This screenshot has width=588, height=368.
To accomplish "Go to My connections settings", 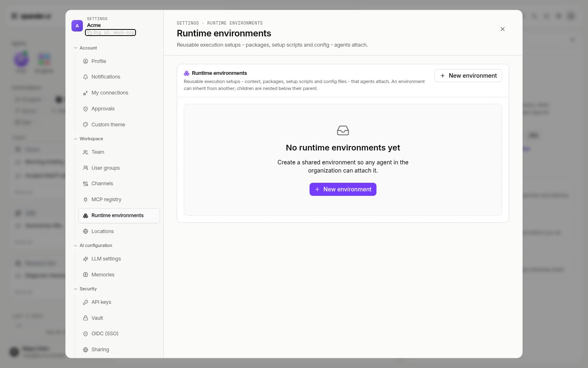I will pos(119,93).
